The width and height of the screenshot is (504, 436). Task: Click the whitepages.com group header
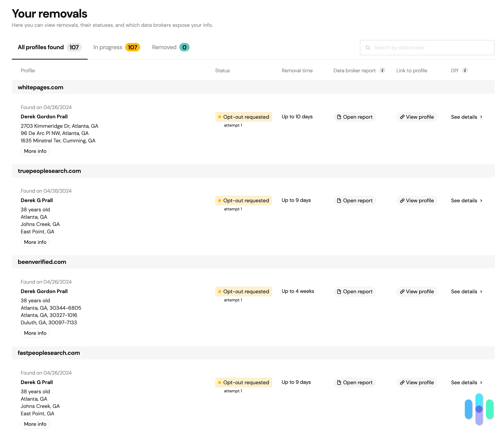[253, 87]
